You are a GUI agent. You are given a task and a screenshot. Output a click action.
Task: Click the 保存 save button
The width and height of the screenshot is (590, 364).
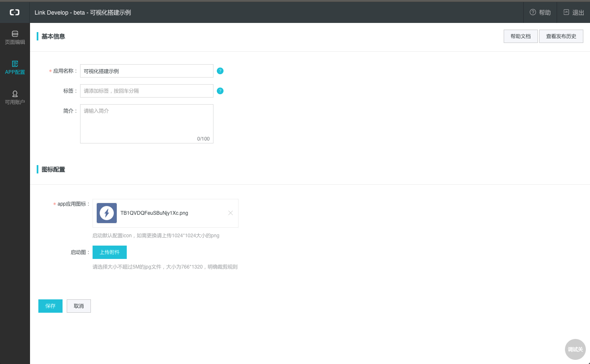[x=50, y=306]
